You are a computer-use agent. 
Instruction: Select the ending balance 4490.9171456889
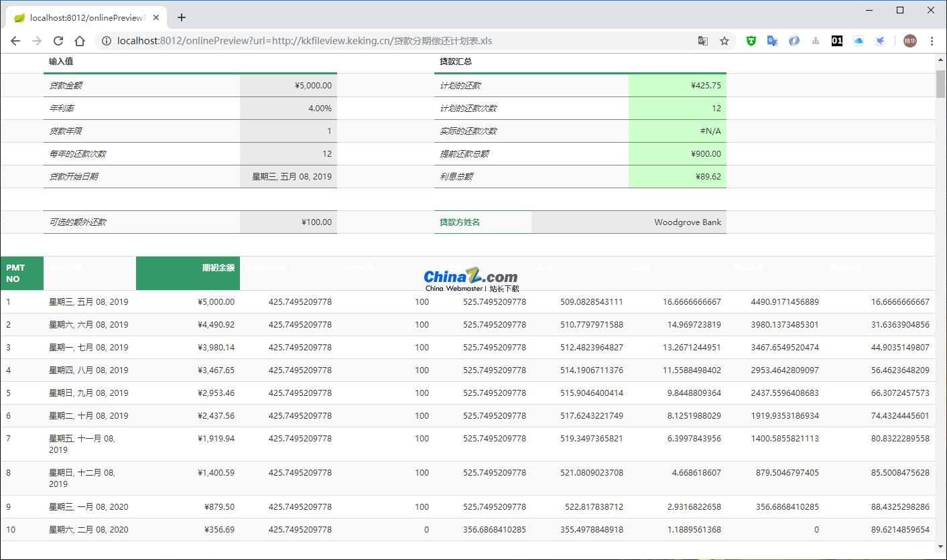tap(785, 302)
